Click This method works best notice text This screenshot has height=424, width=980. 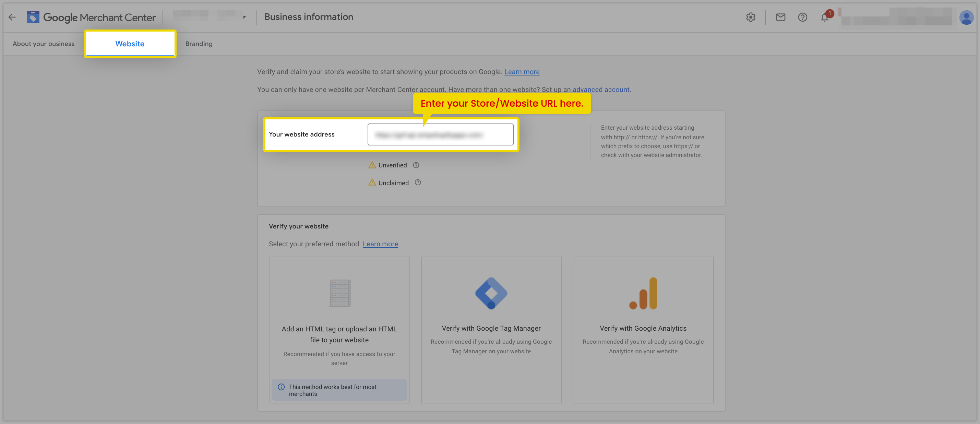pyautogui.click(x=333, y=390)
